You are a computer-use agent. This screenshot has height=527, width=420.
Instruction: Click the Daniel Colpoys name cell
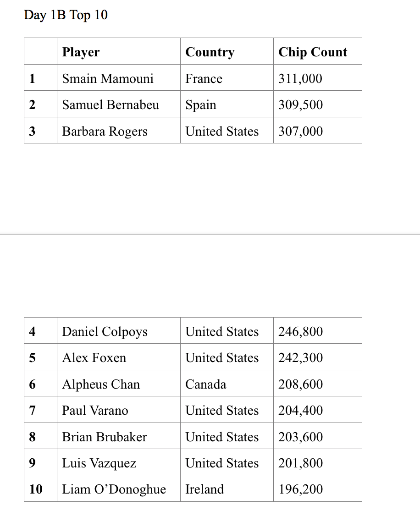[119, 330]
